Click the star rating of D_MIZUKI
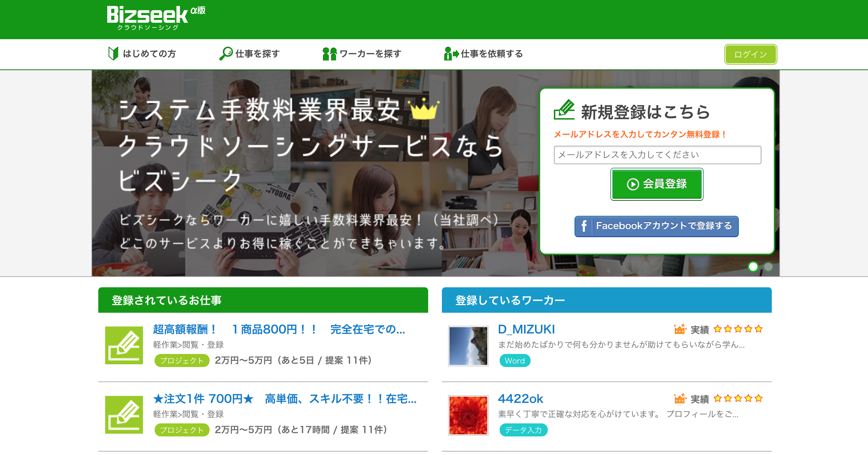Viewport: 868px width, 455px height. click(x=738, y=329)
